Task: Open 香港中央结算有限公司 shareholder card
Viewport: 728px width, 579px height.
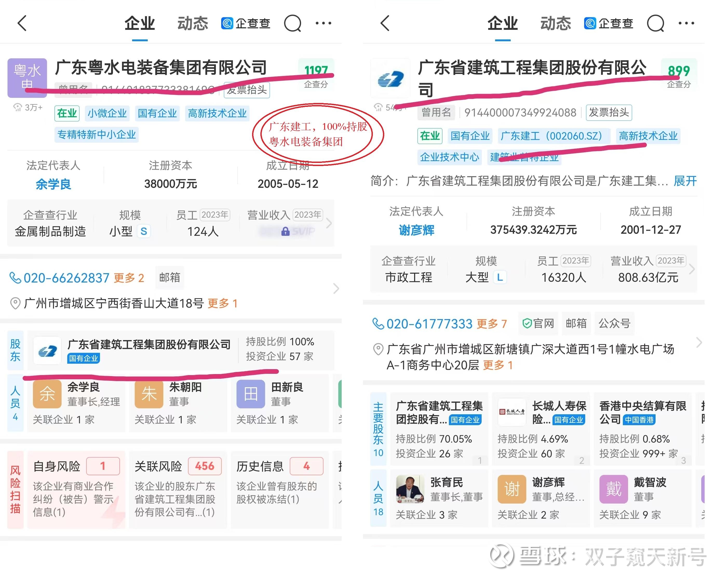Action: 643,429
